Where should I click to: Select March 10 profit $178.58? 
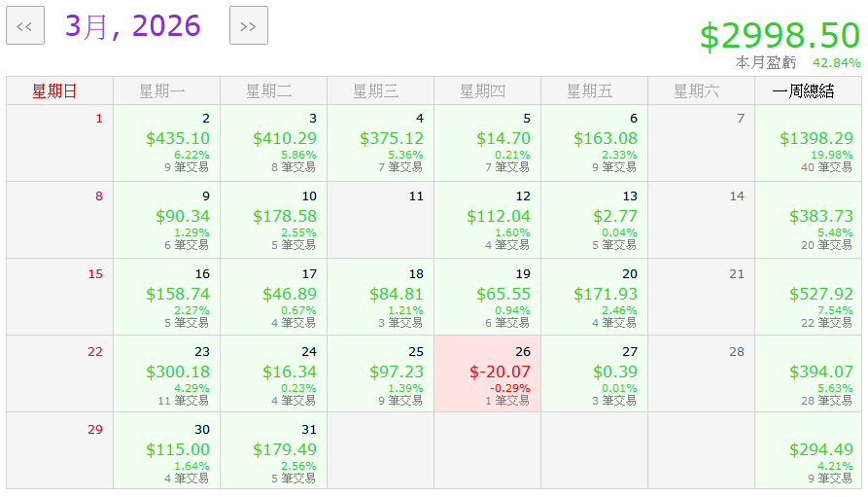(285, 216)
